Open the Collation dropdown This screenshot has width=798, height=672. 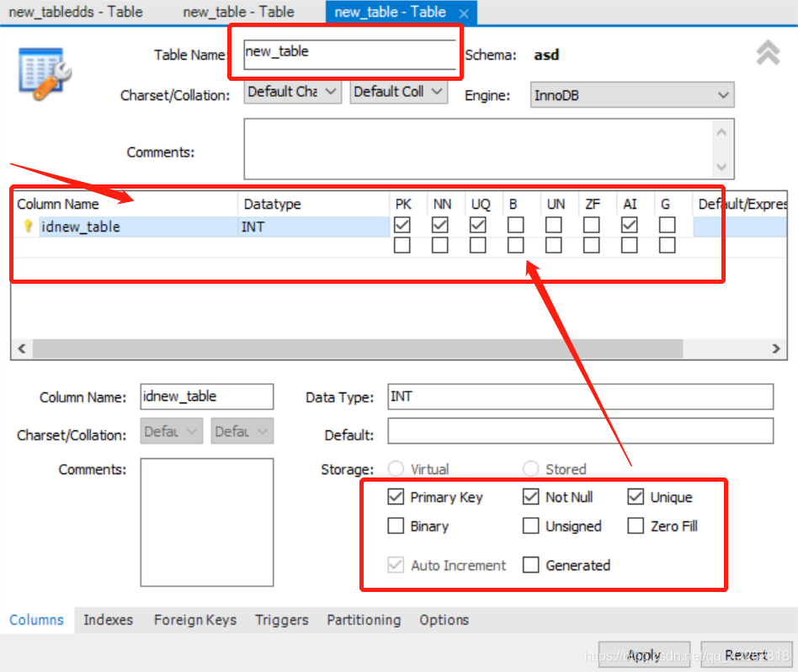click(x=398, y=91)
